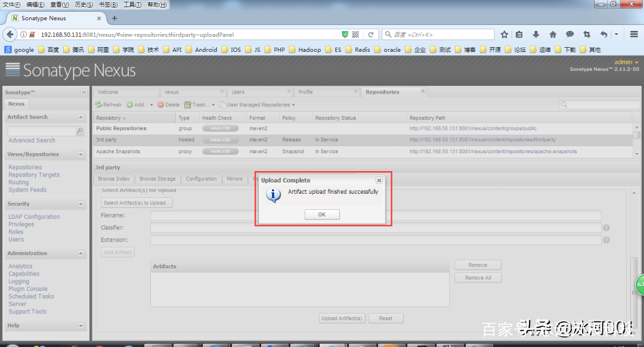644x347 pixels.
Task: Open the Scheduled Tasks link
Action: pyautogui.click(x=31, y=296)
